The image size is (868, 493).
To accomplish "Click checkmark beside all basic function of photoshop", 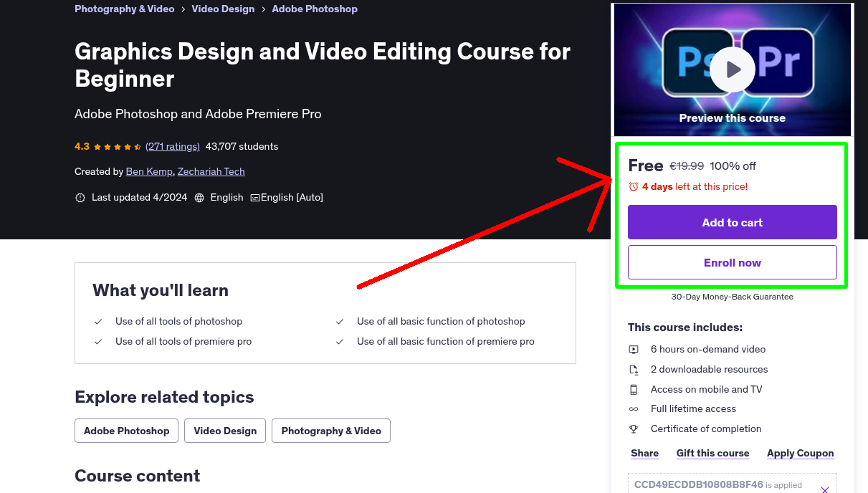I will point(340,322).
